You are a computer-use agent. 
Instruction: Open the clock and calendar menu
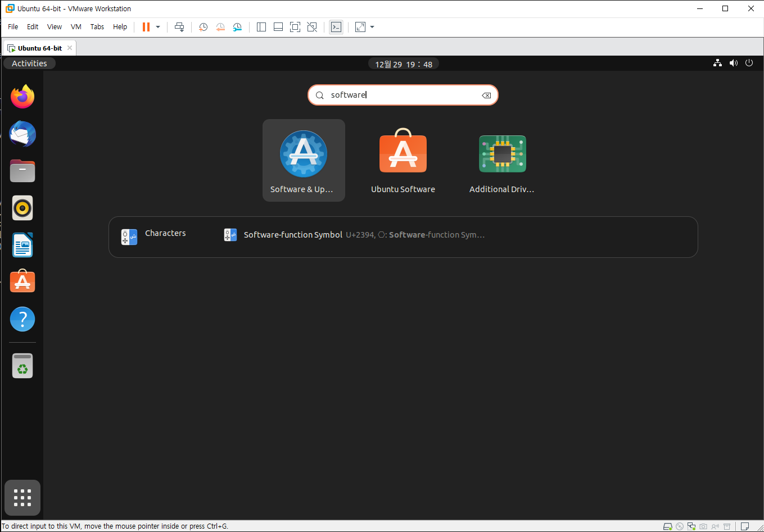404,64
